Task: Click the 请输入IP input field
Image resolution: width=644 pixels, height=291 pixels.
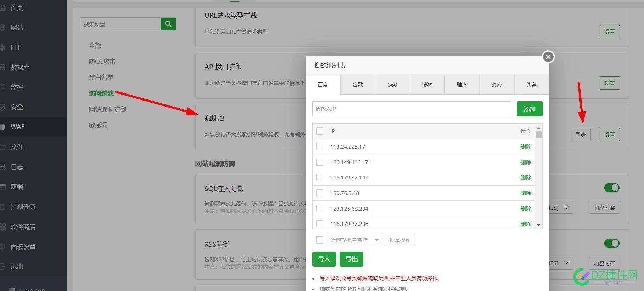Action: [x=411, y=109]
